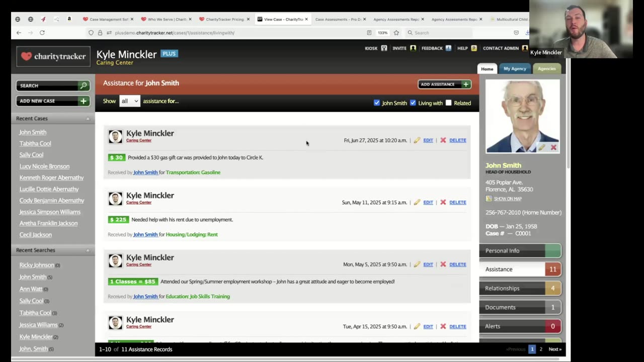Collapse the Recent Searches section
The image size is (644, 362).
pyautogui.click(x=88, y=250)
